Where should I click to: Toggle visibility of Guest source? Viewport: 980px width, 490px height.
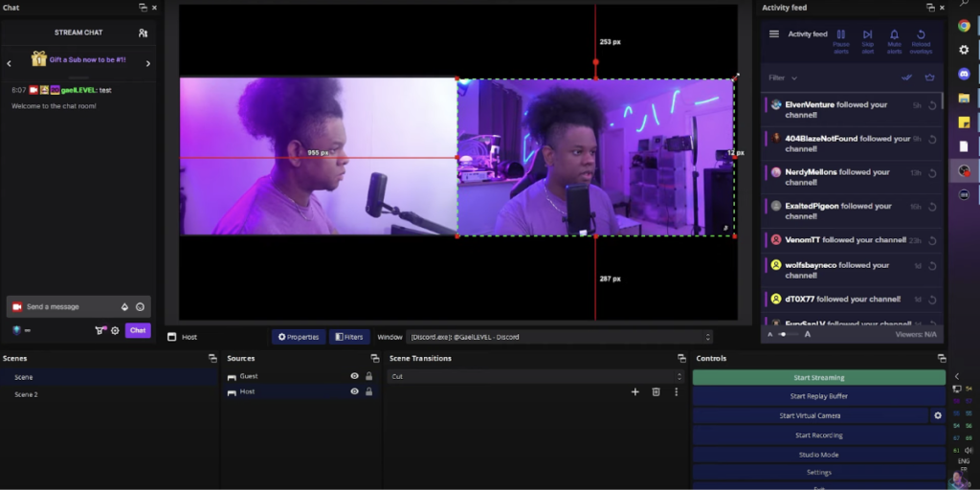click(354, 376)
